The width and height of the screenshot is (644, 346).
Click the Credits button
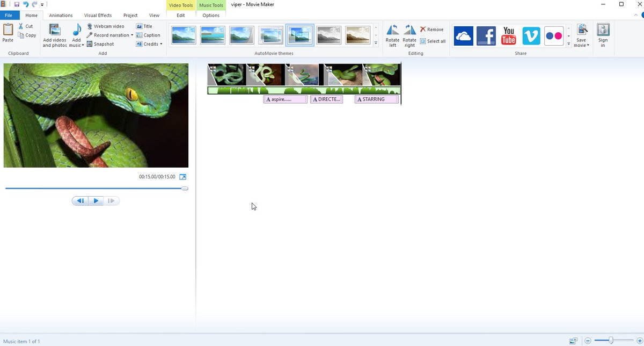pos(147,44)
